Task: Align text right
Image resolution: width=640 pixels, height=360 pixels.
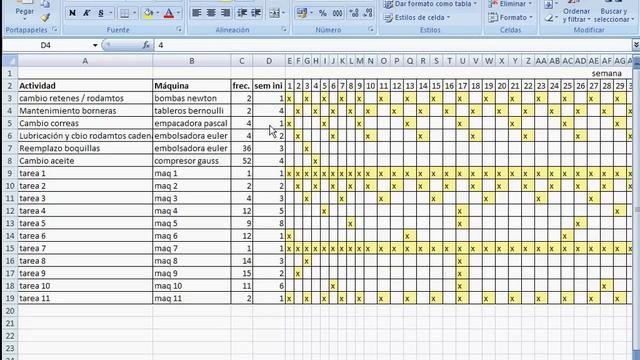Action: pos(225,13)
